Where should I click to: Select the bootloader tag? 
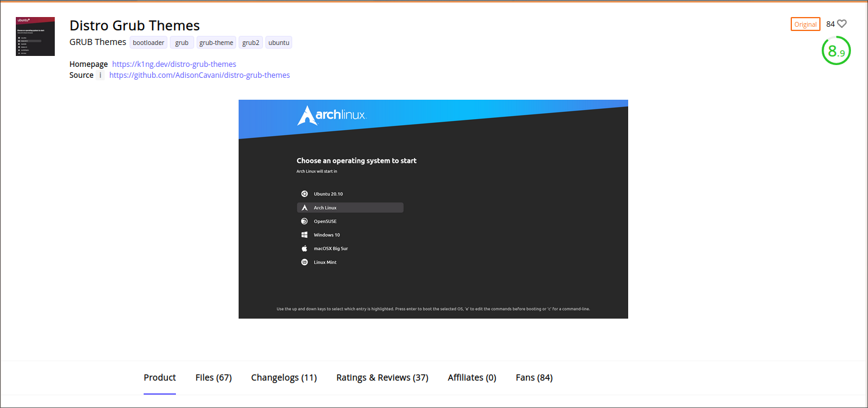[x=149, y=43]
